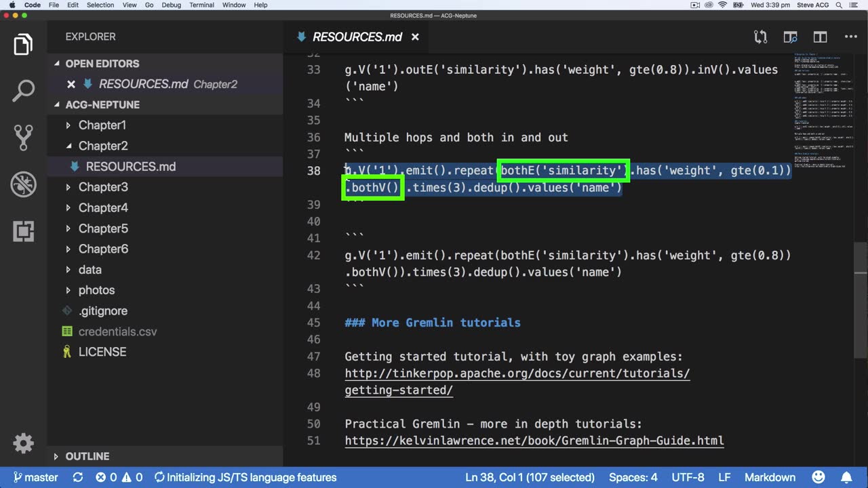This screenshot has width=868, height=488.
Task: Close the RESOURCES.md editor tab
Action: point(415,37)
